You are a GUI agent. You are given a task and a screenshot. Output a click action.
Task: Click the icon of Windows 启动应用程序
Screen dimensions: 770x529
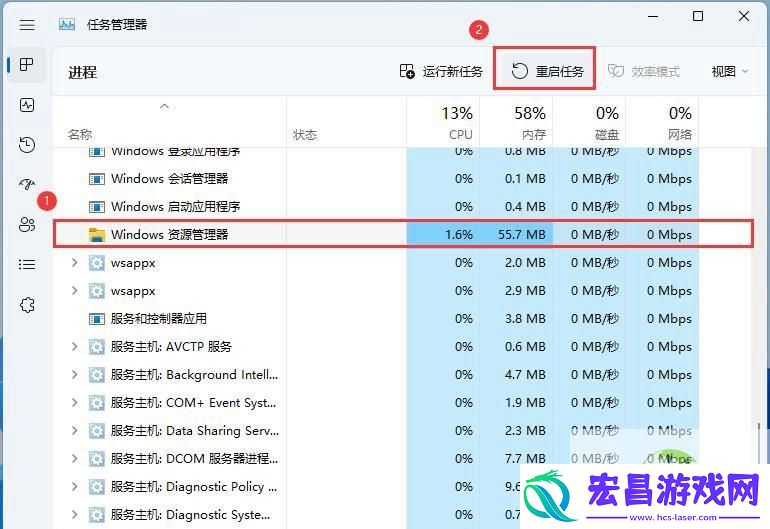(97, 207)
